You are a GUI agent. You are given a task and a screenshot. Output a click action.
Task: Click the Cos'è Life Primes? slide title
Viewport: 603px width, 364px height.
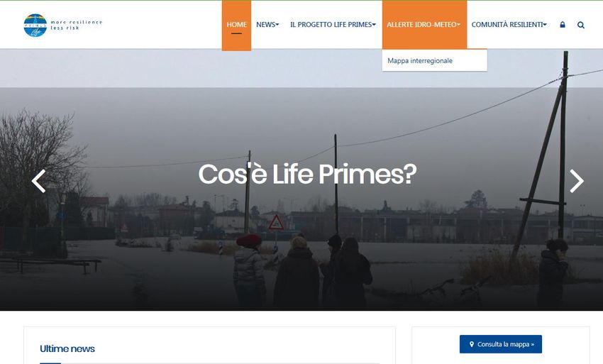307,174
